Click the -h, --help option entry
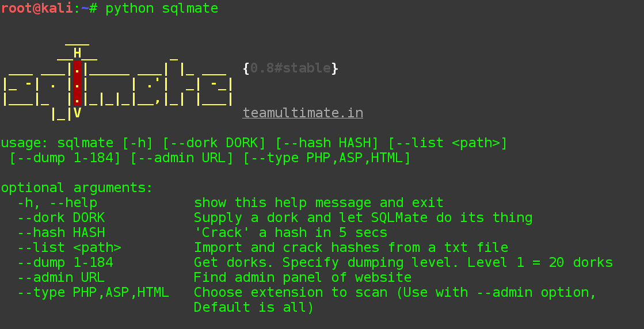The image size is (644, 329). coord(57,202)
